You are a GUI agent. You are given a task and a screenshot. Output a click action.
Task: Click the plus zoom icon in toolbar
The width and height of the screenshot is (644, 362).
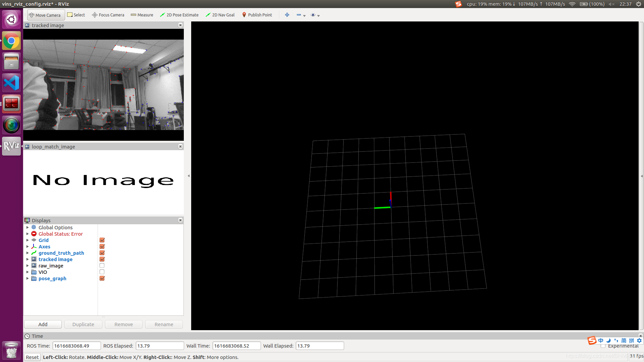287,15
